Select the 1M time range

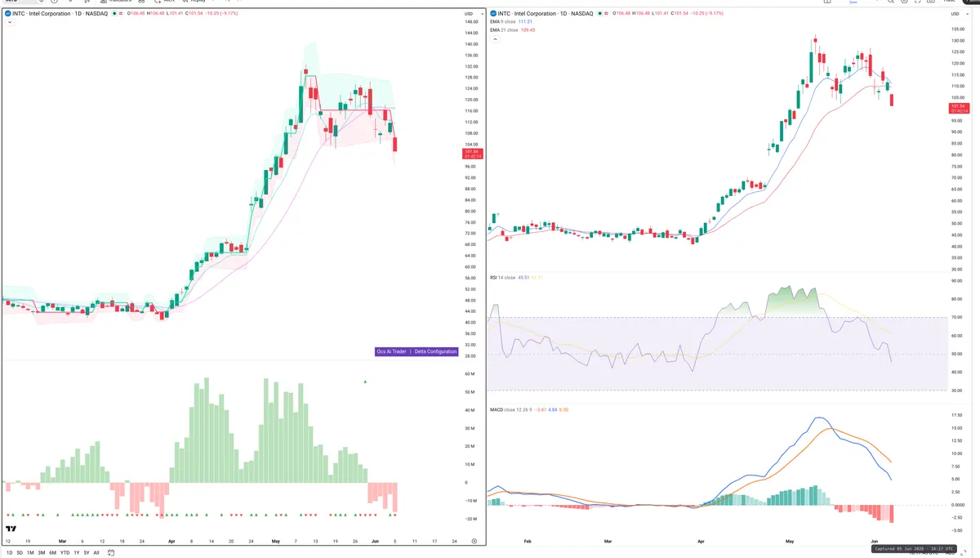coord(30,552)
